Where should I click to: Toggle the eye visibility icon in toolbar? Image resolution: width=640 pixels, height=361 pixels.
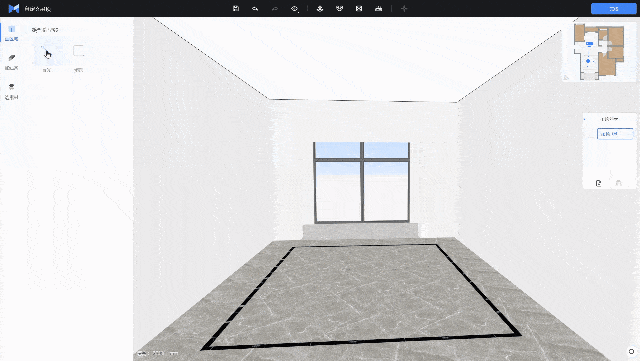(x=294, y=8)
